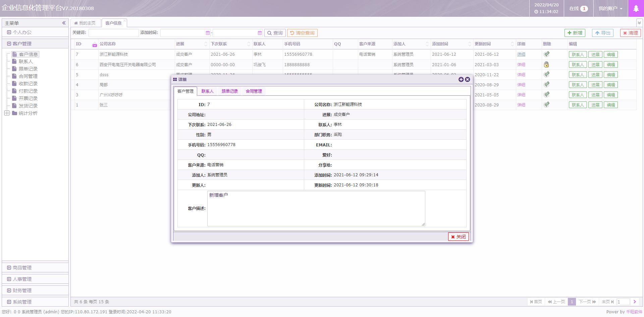Click 联系人 button in row 浙江新能源科技
The image size is (644, 317).
click(x=578, y=54)
